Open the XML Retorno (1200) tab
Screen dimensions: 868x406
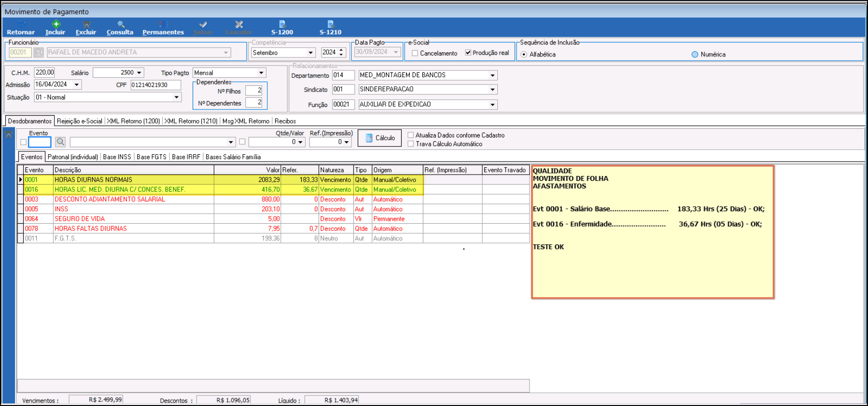coord(133,121)
